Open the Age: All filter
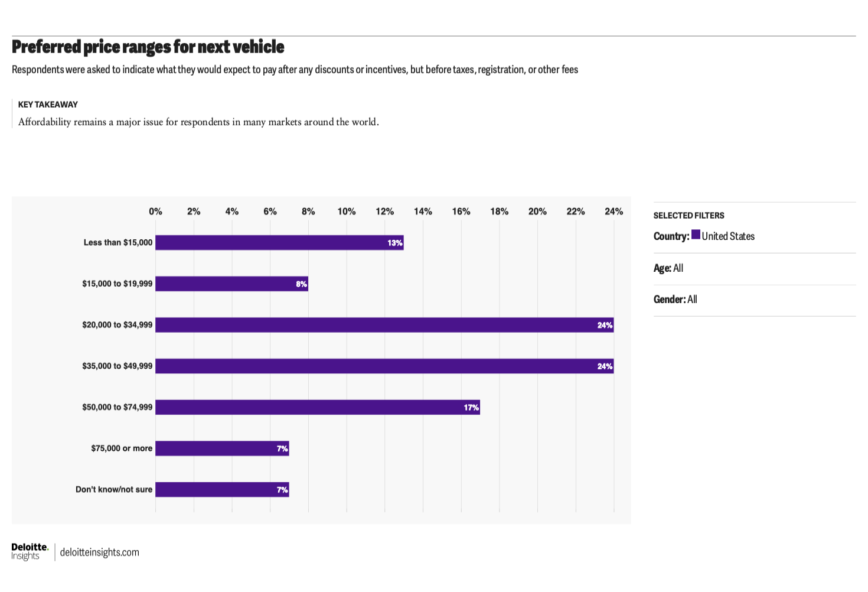Image resolution: width=868 pixels, height=592 pixels. click(x=668, y=268)
